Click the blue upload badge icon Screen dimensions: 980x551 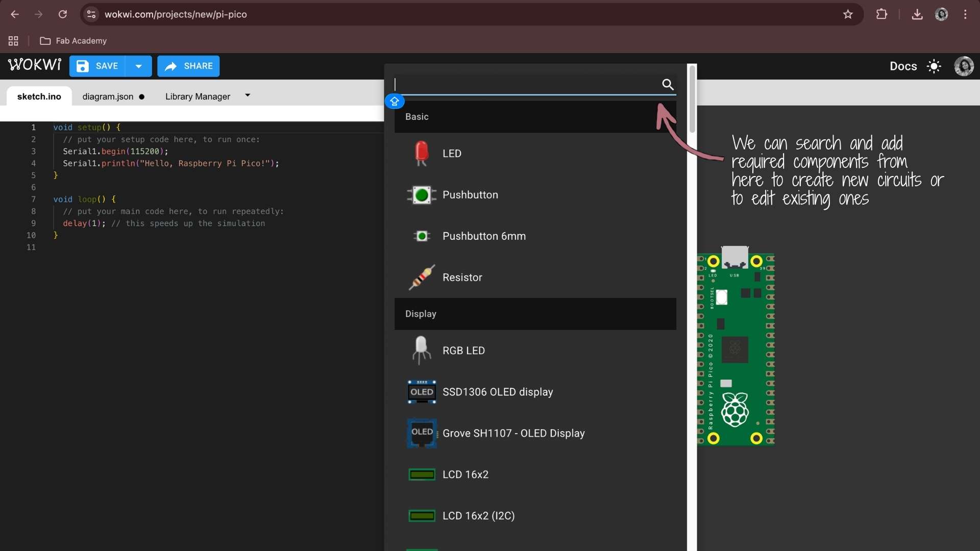pos(395,102)
